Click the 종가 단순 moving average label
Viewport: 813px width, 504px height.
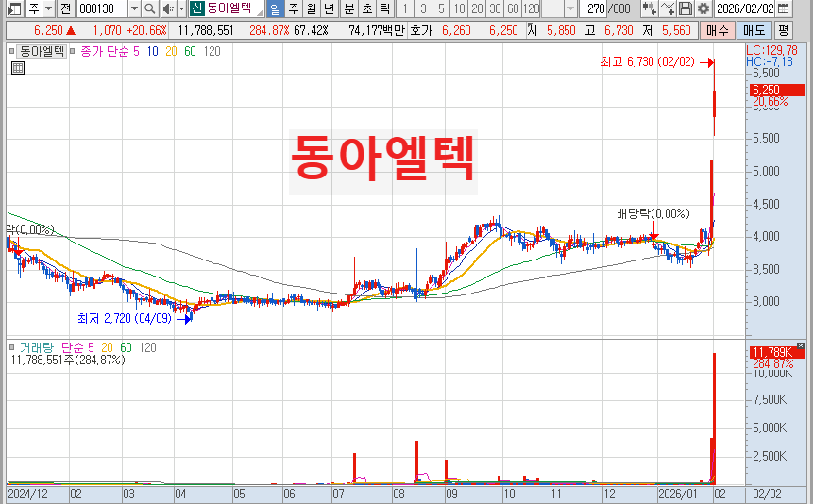tap(104, 51)
